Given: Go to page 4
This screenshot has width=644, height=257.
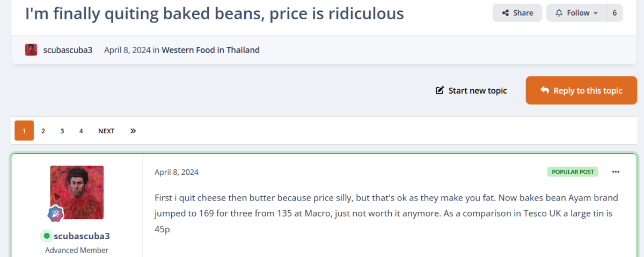Looking at the screenshot, I should tap(81, 131).
